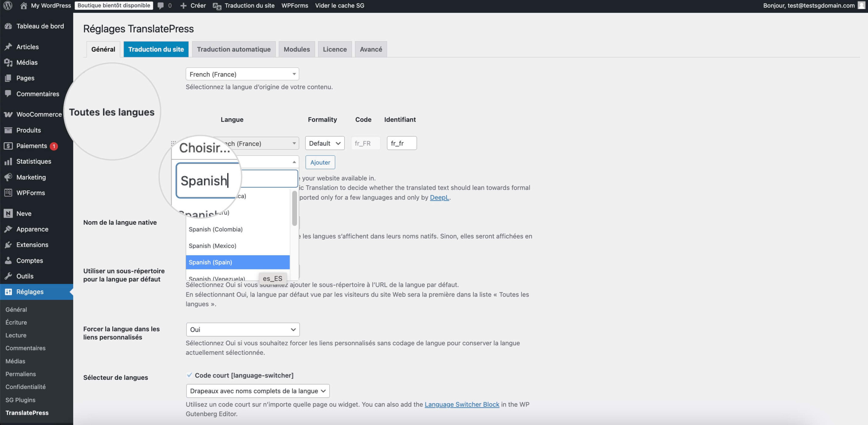This screenshot has height=425, width=868.
Task: Open the Forcer la langue Oui dropdown
Action: [243, 329]
